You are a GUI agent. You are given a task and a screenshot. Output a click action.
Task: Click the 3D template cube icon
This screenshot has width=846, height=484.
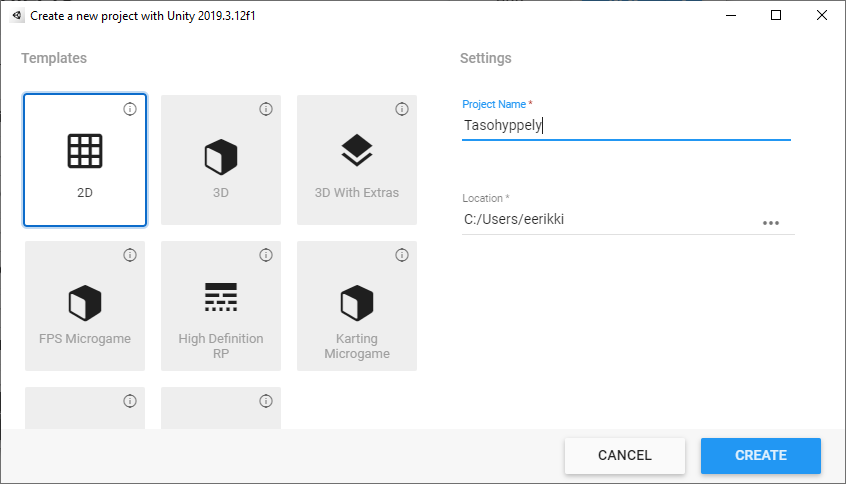click(221, 157)
